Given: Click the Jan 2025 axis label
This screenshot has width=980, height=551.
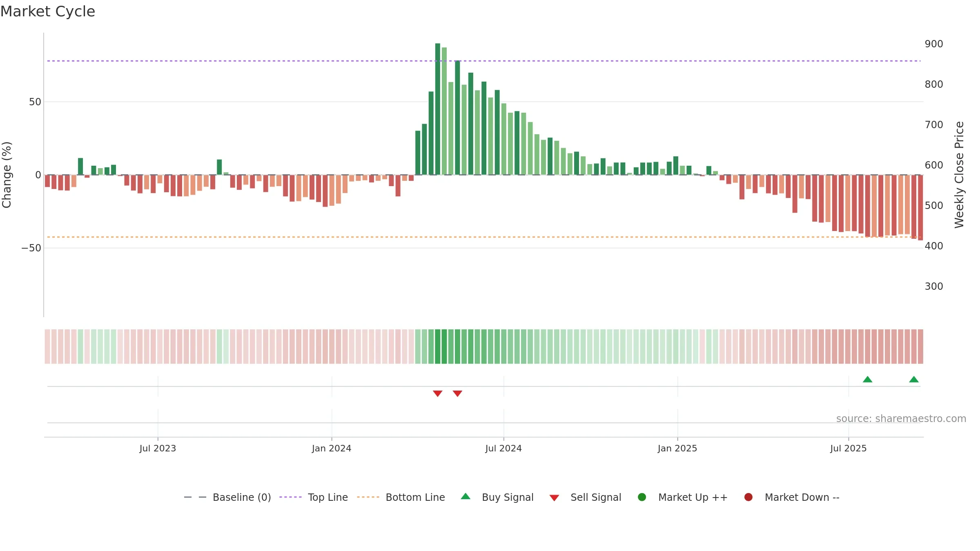Looking at the screenshot, I should coord(677,448).
